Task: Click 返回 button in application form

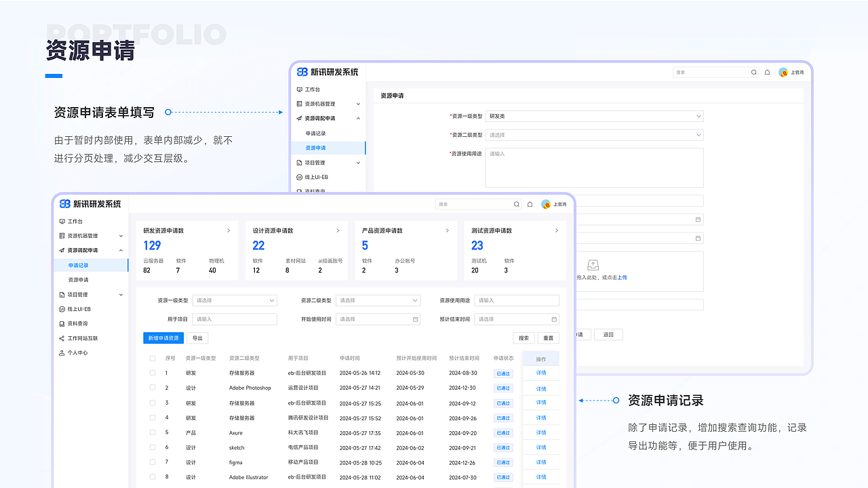Action: point(608,335)
